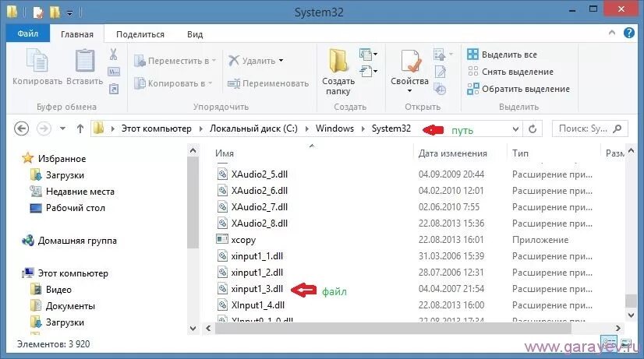Click the Copy (Копировать) ribbon button
The width and height of the screenshot is (644, 359).
point(37,67)
